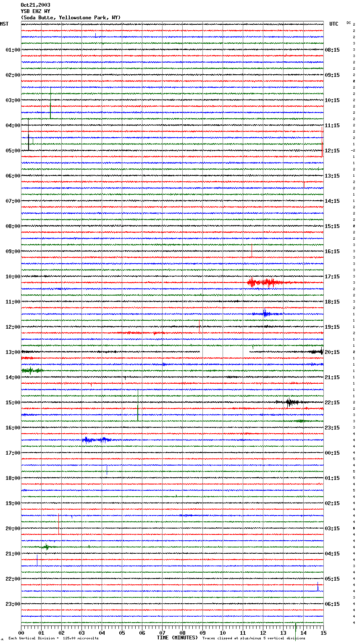Select the 15:00 MST row label
The width and height of the screenshot is (357, 644).
point(13,403)
